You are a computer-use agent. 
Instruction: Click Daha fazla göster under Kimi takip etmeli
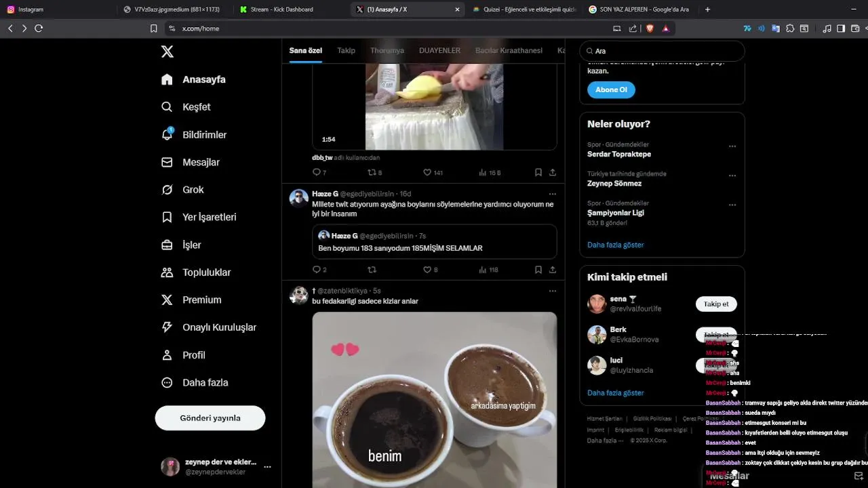click(x=616, y=392)
